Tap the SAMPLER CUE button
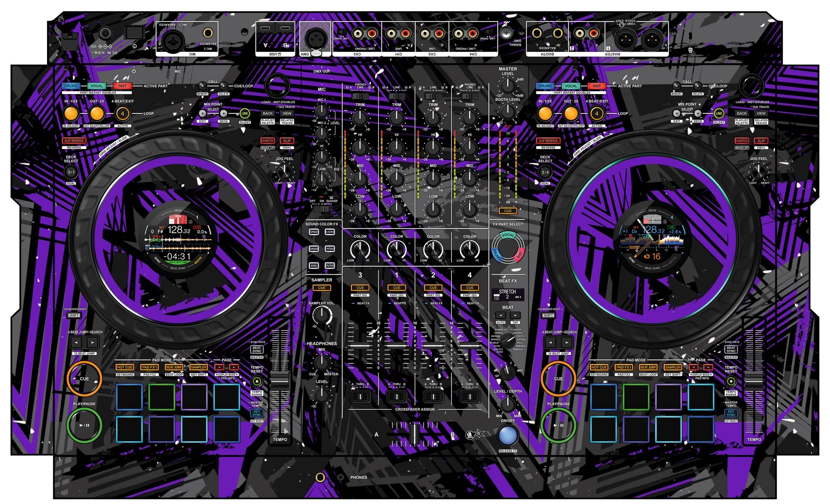Screen dimensions: 830x504 [x=322, y=288]
